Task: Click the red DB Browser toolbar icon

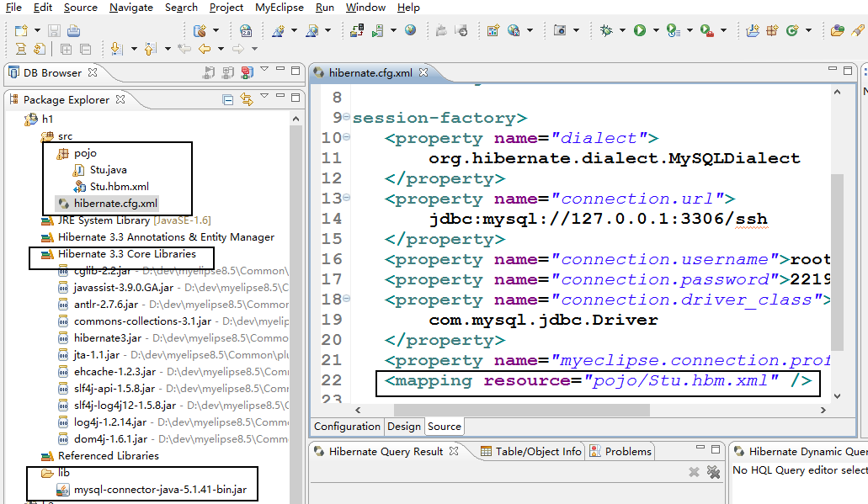Action: 247,72
